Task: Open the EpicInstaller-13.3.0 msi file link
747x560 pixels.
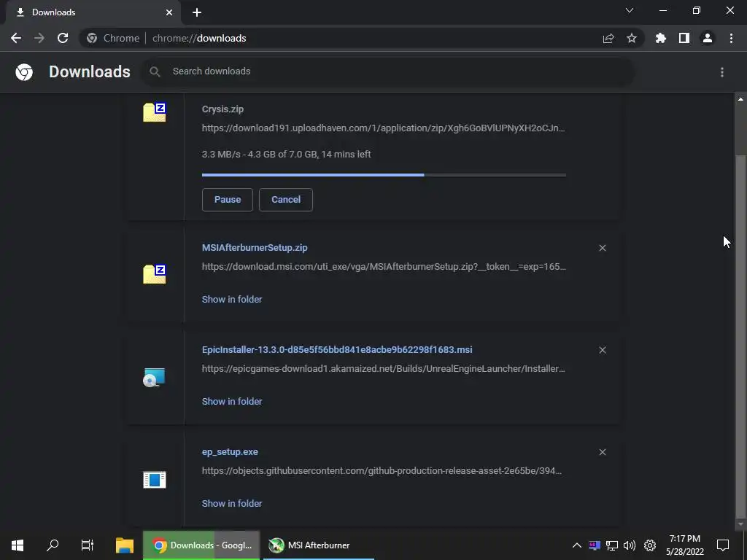Action: pyautogui.click(x=337, y=349)
